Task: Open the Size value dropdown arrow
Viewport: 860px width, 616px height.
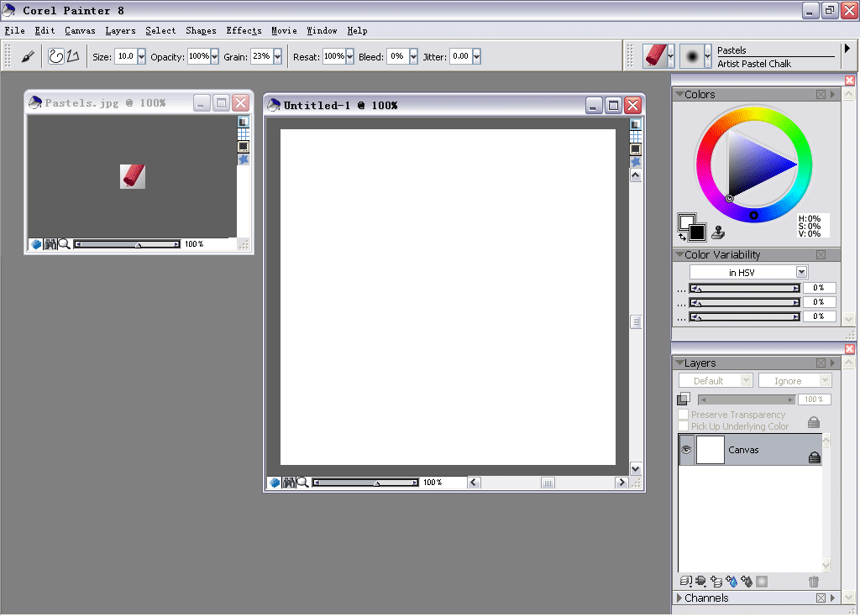Action: pyautogui.click(x=141, y=56)
